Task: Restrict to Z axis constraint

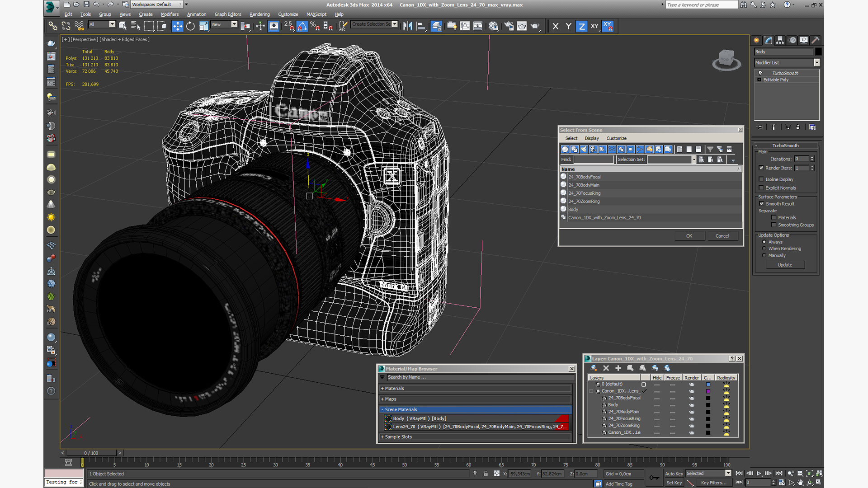Action: coord(581,26)
